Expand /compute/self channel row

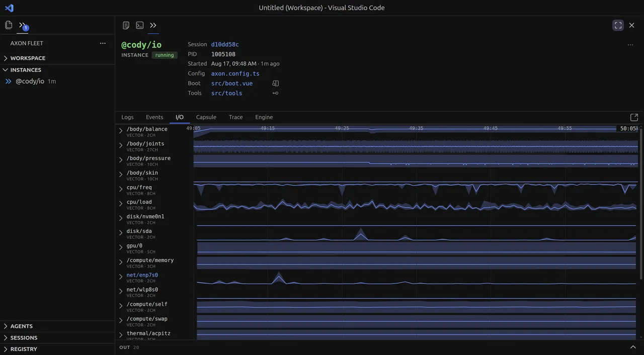(121, 306)
